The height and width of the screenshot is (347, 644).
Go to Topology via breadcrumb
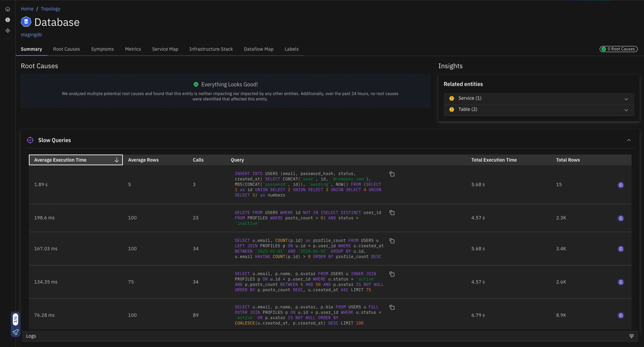click(51, 9)
